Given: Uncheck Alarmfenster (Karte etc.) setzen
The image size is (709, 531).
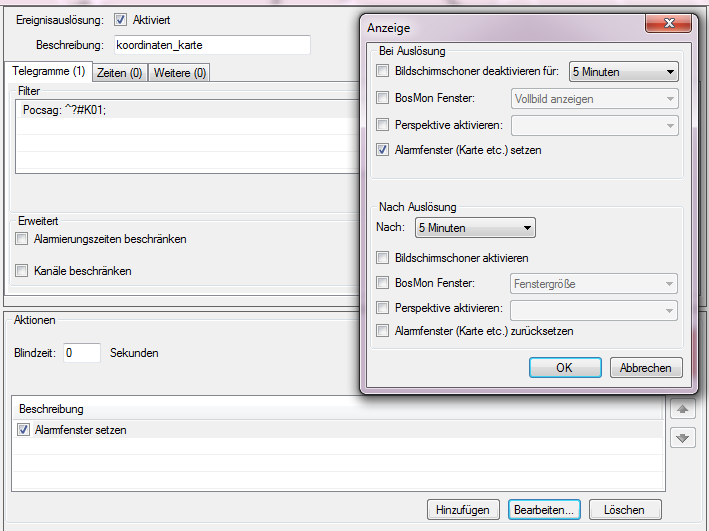Looking at the screenshot, I should click(x=383, y=150).
